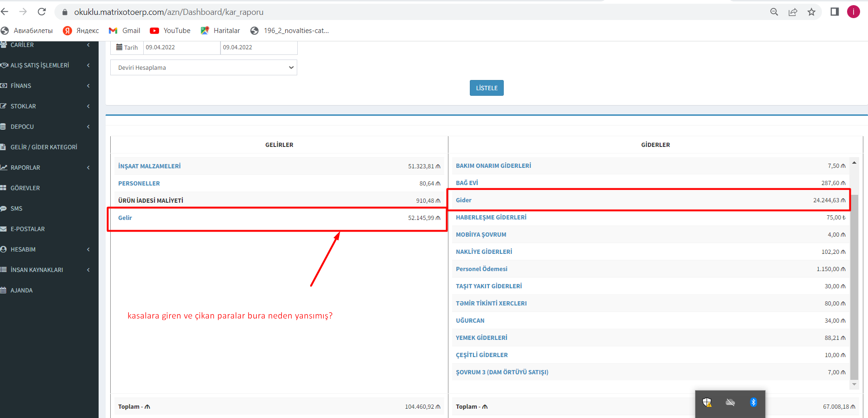Viewport: 868px width, 418px height.
Task: Click the Bluetooth tray icon
Action: (753, 402)
